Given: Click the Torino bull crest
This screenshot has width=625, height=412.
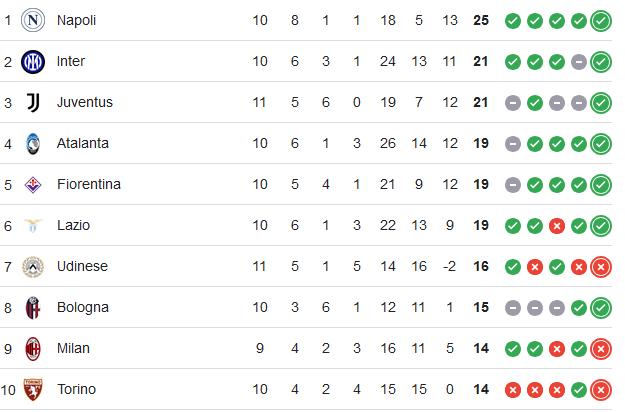Looking at the screenshot, I should pos(33,390).
